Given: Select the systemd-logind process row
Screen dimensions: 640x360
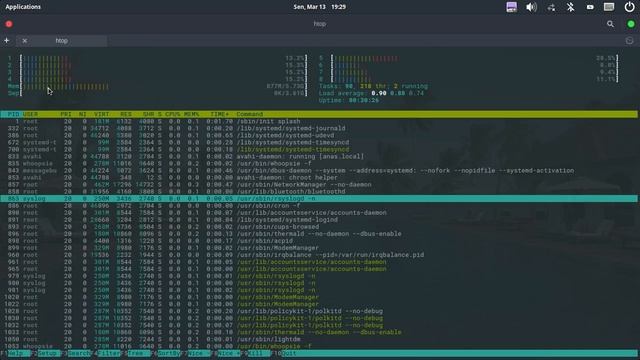Looking at the screenshot, I should 319,220.
